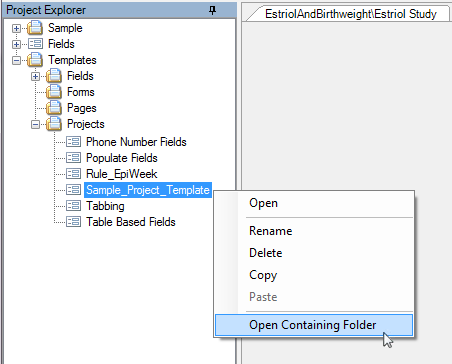Choose Open from the context menu

pyautogui.click(x=314, y=203)
